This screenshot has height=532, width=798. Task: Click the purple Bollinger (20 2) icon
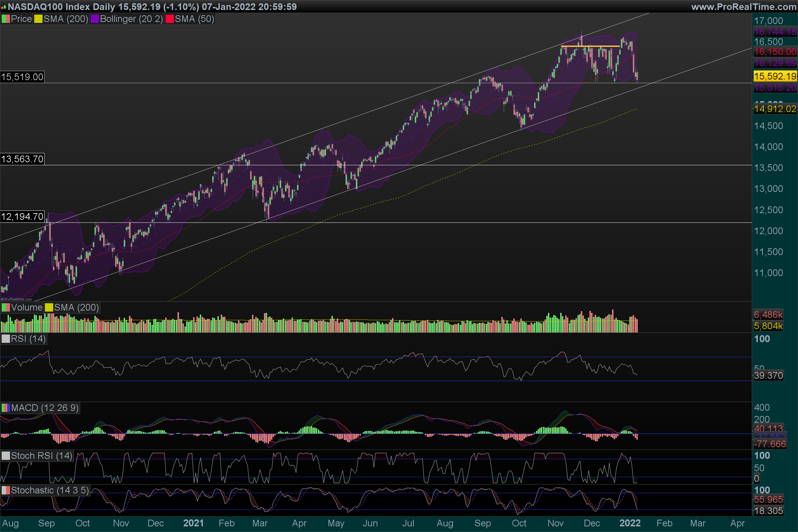pyautogui.click(x=95, y=19)
